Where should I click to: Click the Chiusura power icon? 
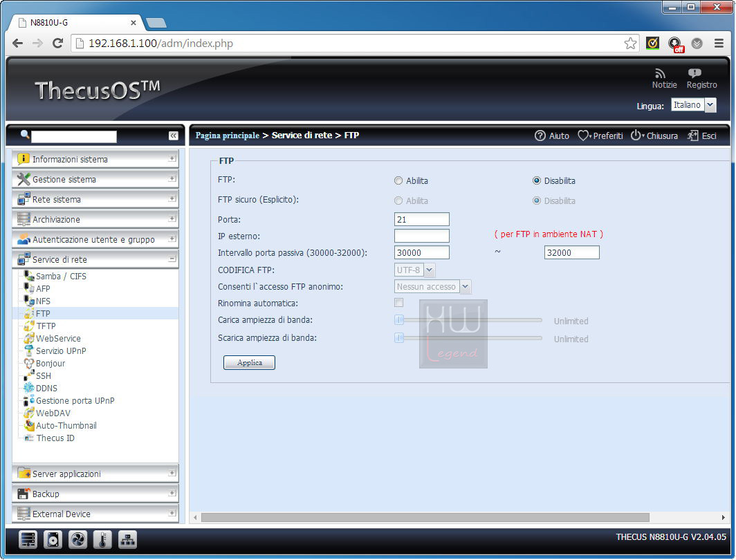click(636, 136)
